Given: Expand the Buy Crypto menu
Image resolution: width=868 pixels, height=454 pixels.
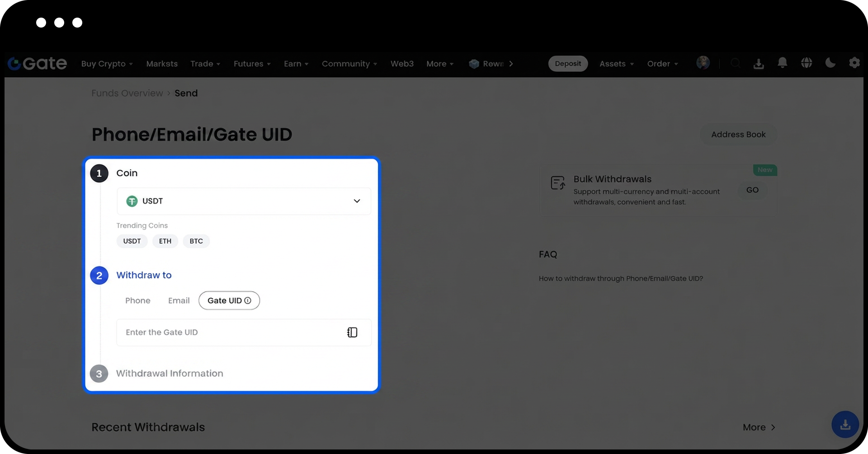Looking at the screenshot, I should pyautogui.click(x=107, y=64).
